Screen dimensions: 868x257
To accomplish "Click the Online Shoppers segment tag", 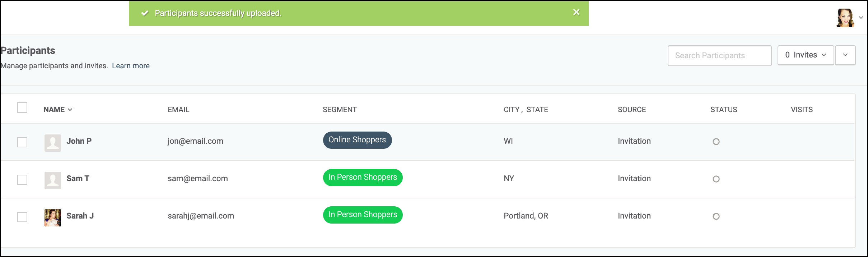I will coord(357,140).
